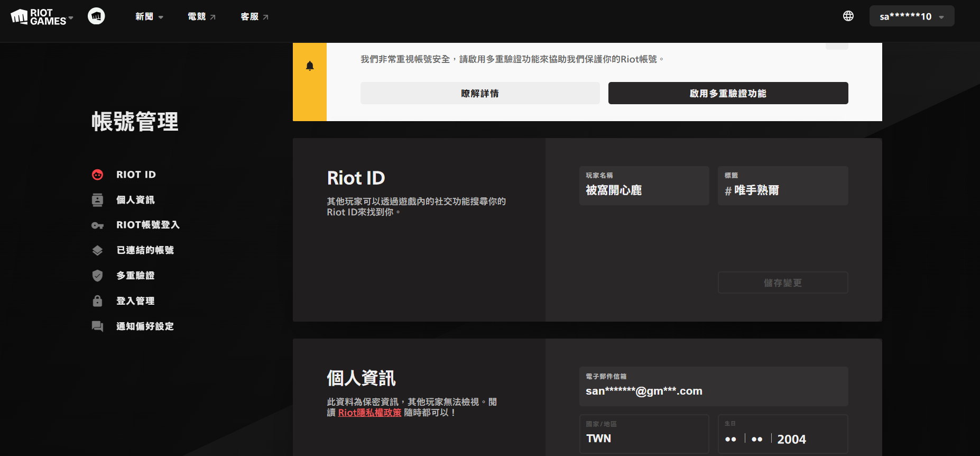Click the notification bell icon
The height and width of the screenshot is (456, 980).
coord(310,66)
